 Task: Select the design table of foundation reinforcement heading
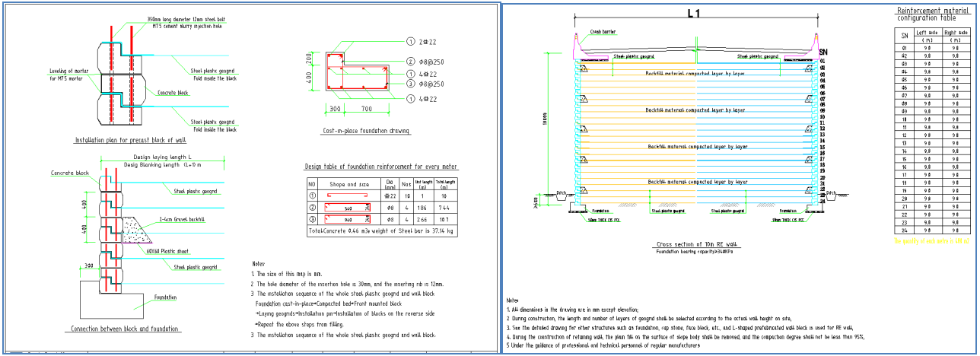coord(381,167)
